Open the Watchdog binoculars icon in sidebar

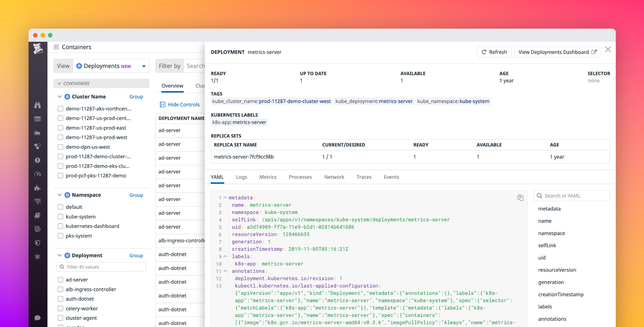click(x=38, y=105)
